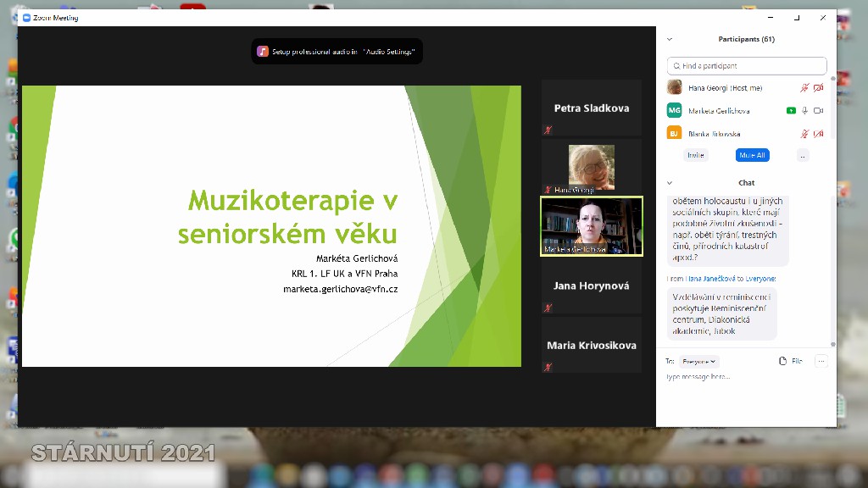Image resolution: width=868 pixels, height=488 pixels.
Task: Click Hana Georgi's camera-off icon
Action: click(818, 87)
